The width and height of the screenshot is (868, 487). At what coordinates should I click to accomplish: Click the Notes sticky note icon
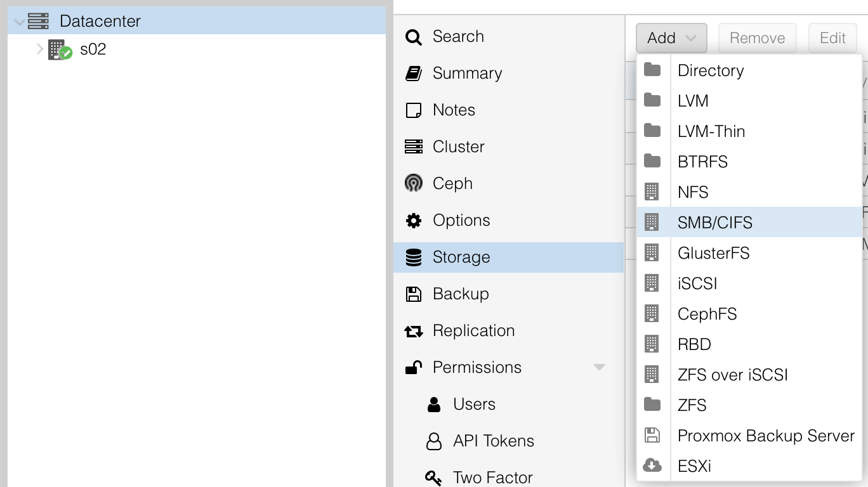pyautogui.click(x=414, y=110)
